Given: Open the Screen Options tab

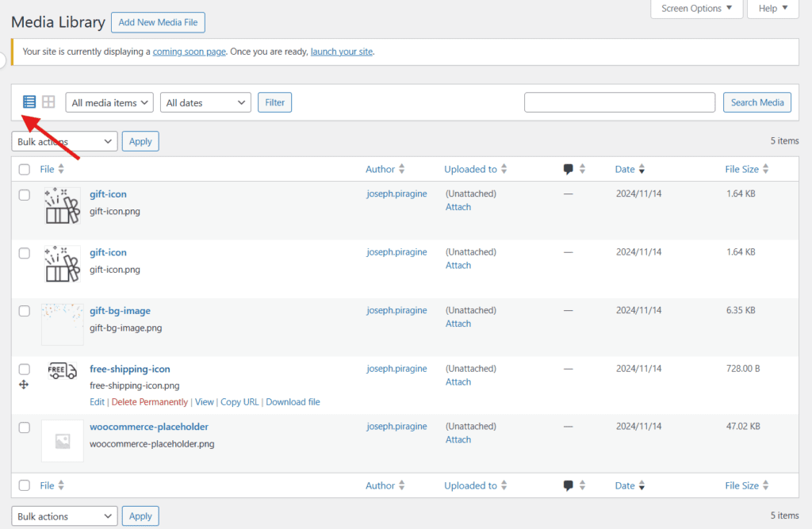Looking at the screenshot, I should pyautogui.click(x=696, y=9).
